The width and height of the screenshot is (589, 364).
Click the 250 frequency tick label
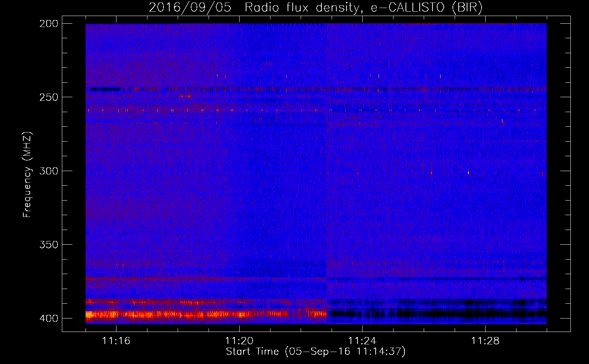pyautogui.click(x=49, y=97)
